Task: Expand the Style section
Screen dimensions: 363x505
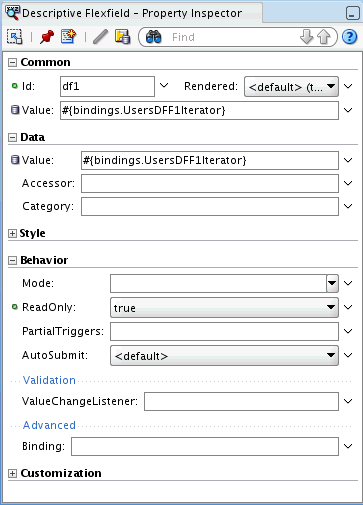Action: pyautogui.click(x=12, y=233)
